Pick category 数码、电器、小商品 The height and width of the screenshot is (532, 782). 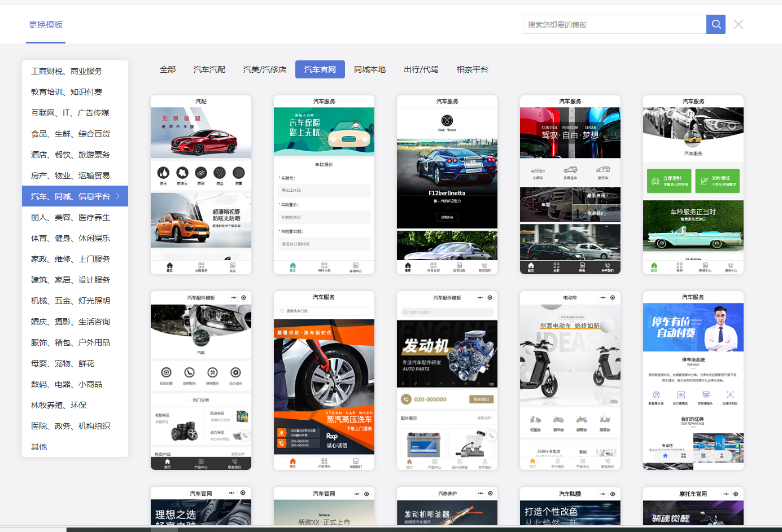75,384
